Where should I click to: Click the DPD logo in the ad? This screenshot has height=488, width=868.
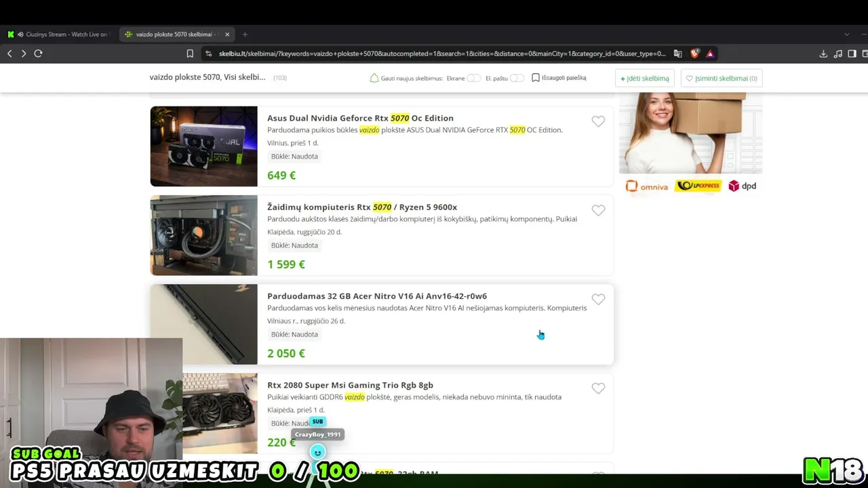click(x=743, y=186)
